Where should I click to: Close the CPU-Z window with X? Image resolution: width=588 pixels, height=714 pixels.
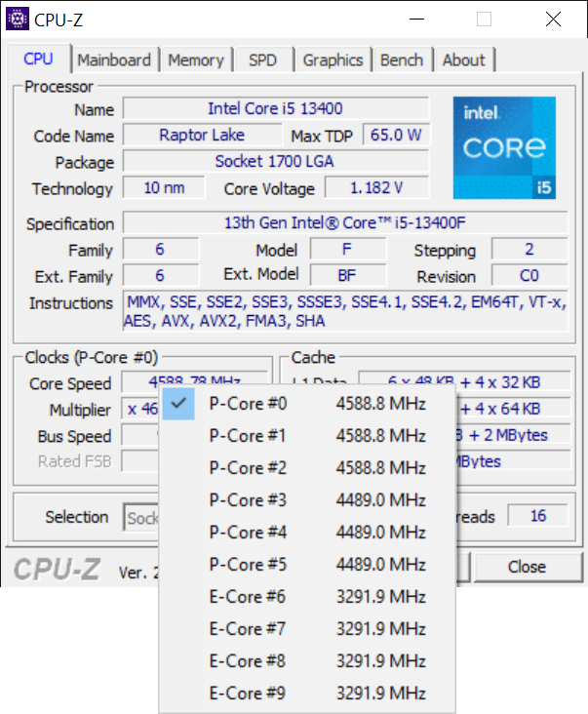553,20
